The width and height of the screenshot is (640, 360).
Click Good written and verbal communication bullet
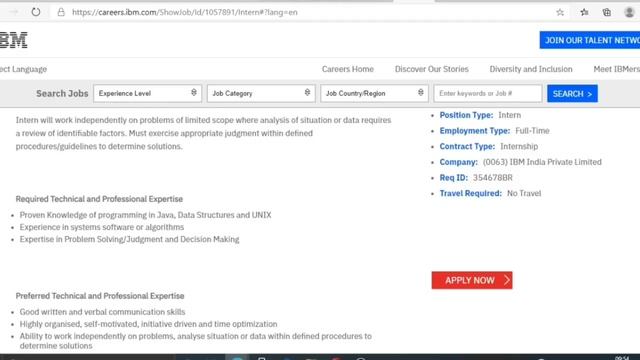(102, 312)
